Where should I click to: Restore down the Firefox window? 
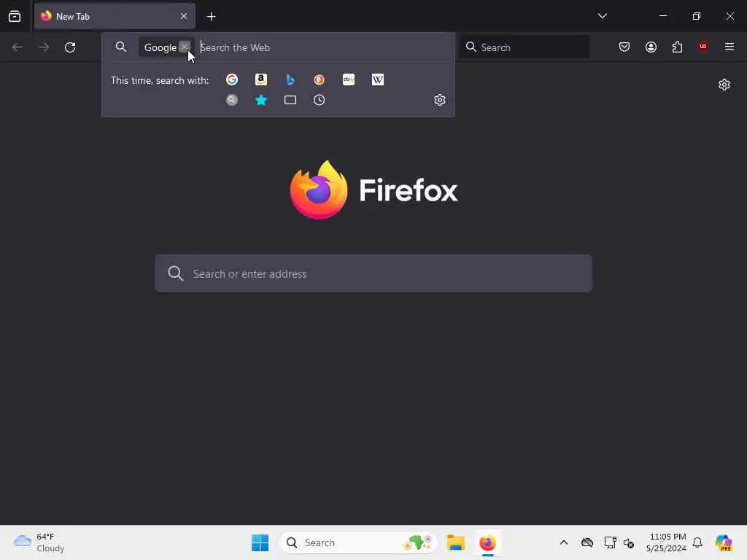[697, 16]
